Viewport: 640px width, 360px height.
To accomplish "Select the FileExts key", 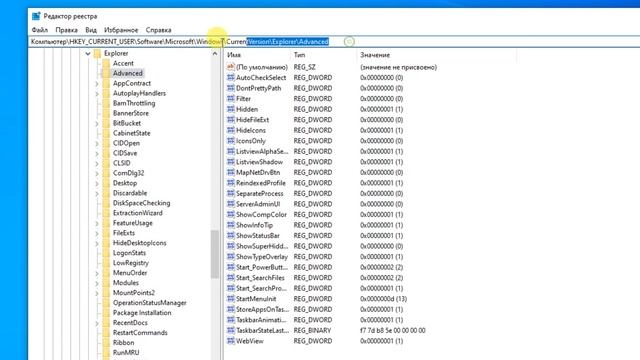I will point(124,233).
